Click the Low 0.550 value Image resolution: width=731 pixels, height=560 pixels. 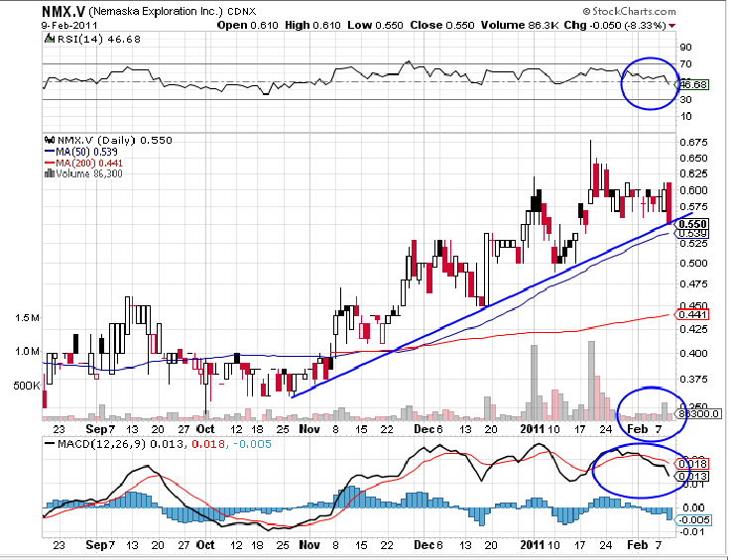click(375, 25)
